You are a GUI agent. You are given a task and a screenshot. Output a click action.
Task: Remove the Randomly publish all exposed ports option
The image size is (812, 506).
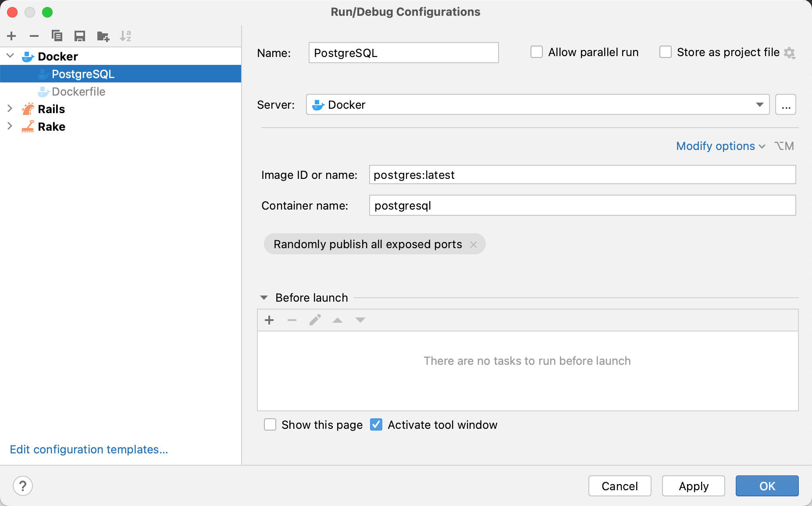click(x=474, y=244)
